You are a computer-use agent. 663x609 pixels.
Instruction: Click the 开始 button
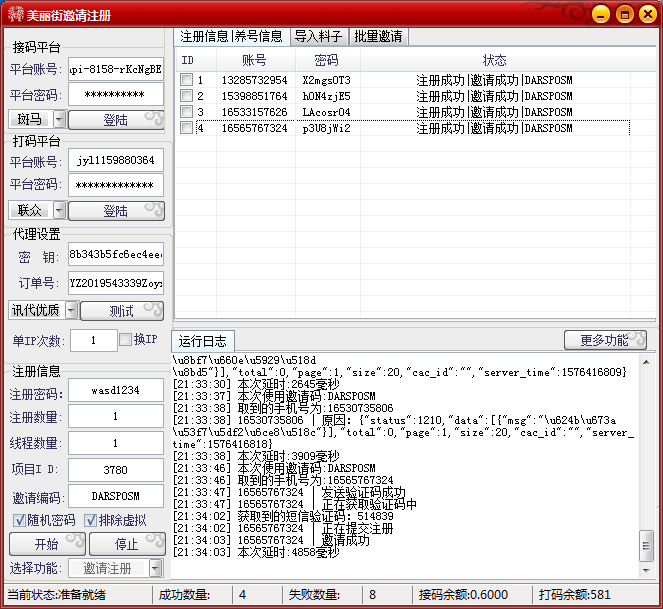(x=47, y=544)
